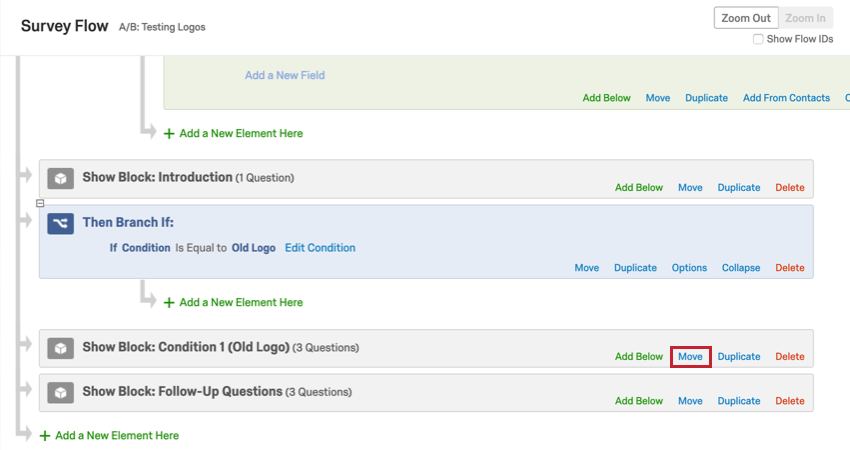Delete the Introduction block
850x450 pixels.
coord(789,188)
